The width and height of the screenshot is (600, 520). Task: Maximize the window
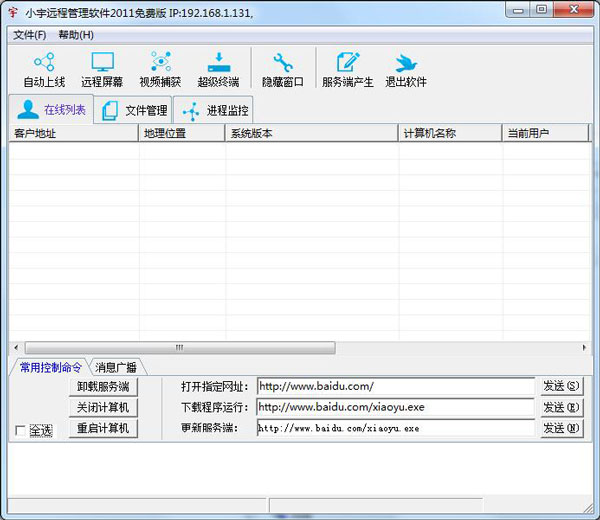tap(541, 10)
